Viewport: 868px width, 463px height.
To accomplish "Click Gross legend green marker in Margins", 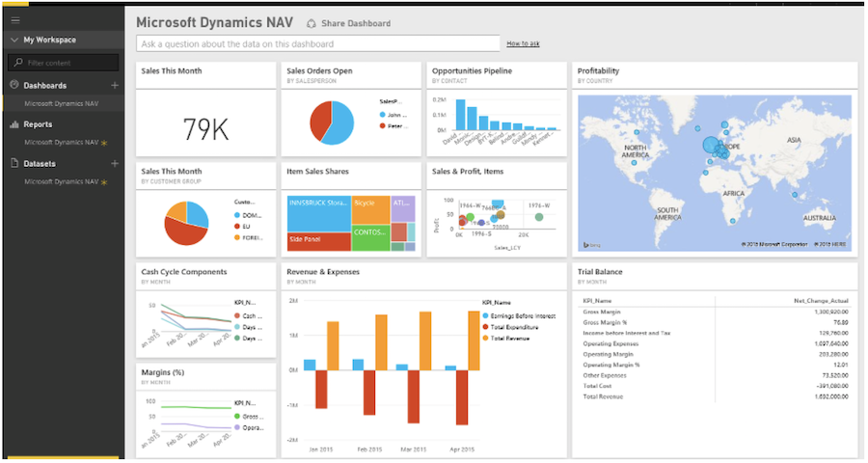I will [x=237, y=416].
